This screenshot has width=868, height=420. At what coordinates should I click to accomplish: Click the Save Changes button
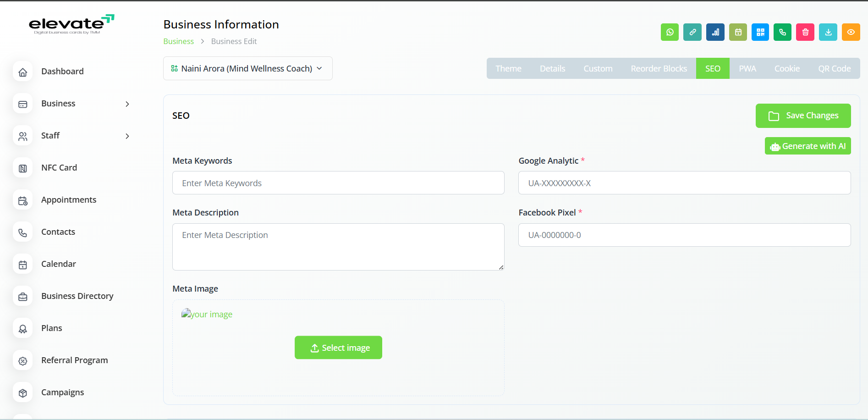pyautogui.click(x=803, y=116)
